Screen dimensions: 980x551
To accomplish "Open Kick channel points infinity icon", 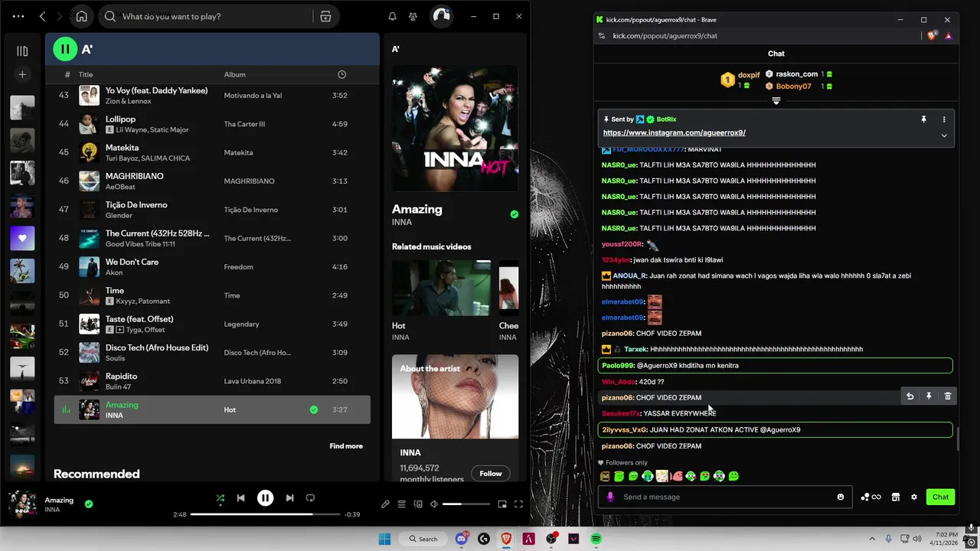I will pyautogui.click(x=871, y=497).
